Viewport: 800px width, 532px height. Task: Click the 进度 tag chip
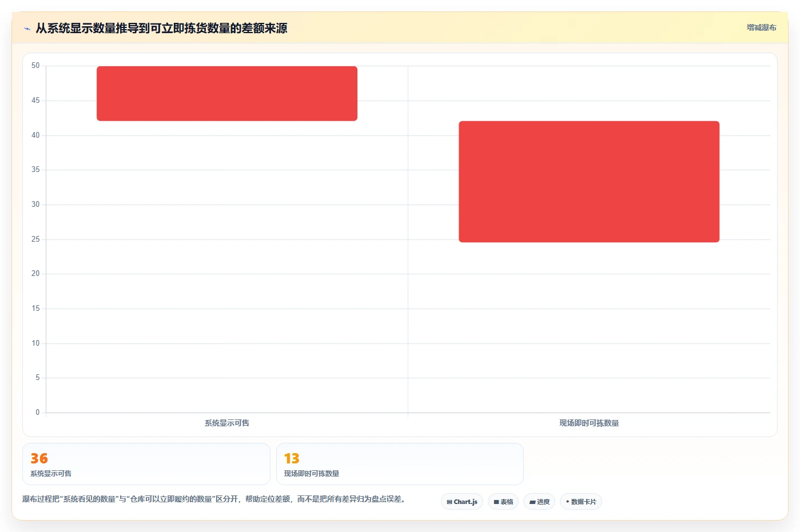(x=539, y=502)
